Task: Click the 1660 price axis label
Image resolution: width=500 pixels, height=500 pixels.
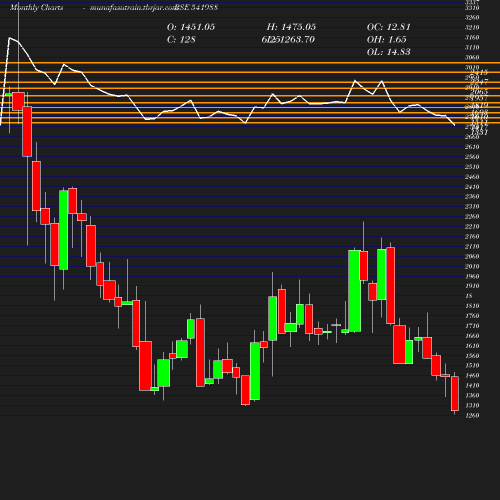Action: 472,336
